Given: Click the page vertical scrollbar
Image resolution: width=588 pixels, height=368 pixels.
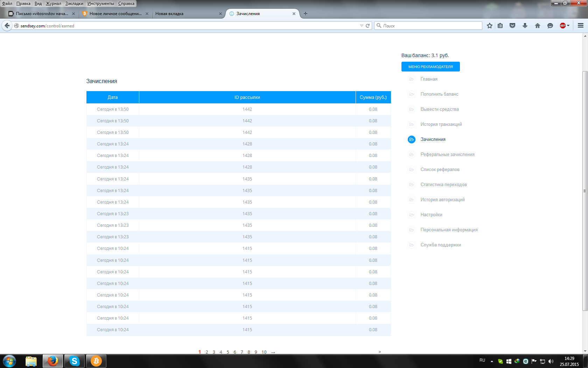Looking at the screenshot, I should point(585,191).
